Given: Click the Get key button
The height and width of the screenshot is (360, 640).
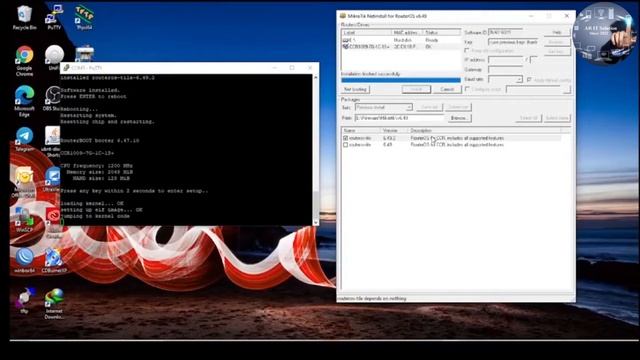Looking at the screenshot, I should pos(557,51).
